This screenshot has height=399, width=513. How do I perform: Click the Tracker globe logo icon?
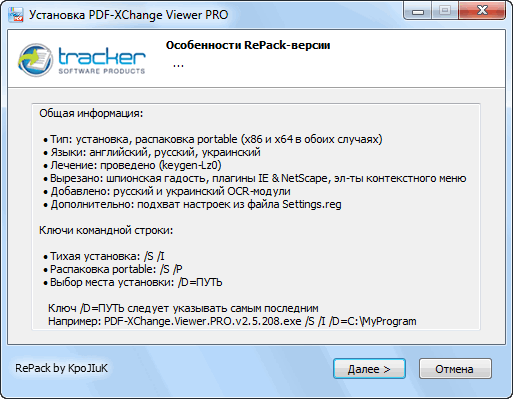[35, 60]
